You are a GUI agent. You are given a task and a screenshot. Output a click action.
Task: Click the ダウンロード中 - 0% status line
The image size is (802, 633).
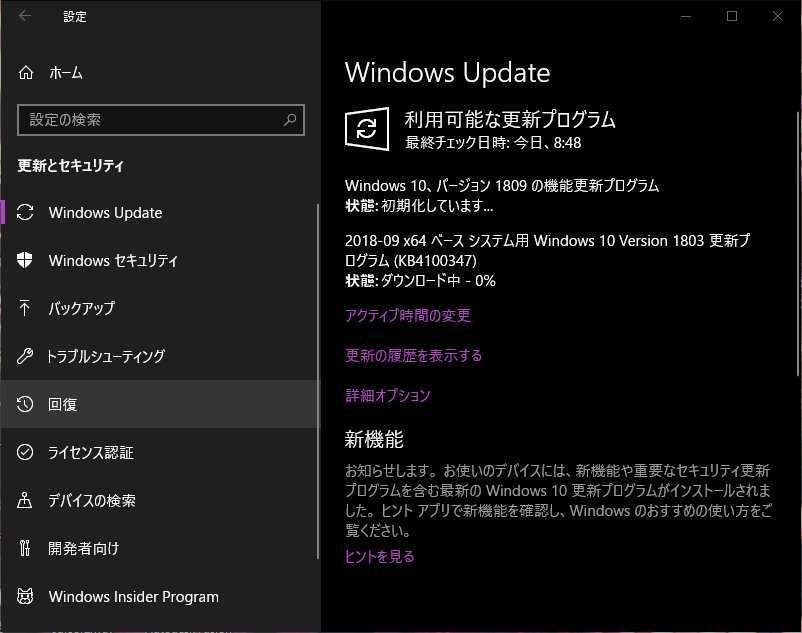coord(420,281)
